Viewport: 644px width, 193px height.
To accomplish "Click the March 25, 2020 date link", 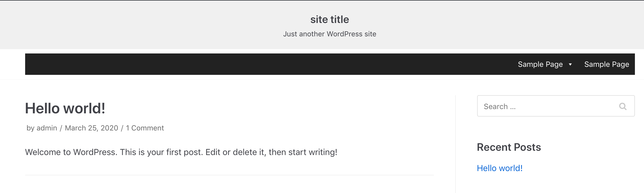I will click(91, 128).
